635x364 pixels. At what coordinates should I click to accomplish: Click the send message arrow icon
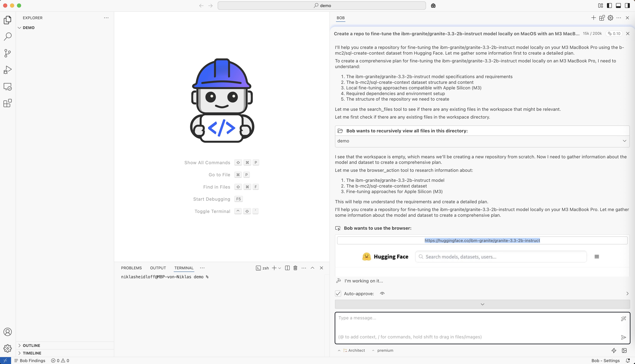pos(623,337)
